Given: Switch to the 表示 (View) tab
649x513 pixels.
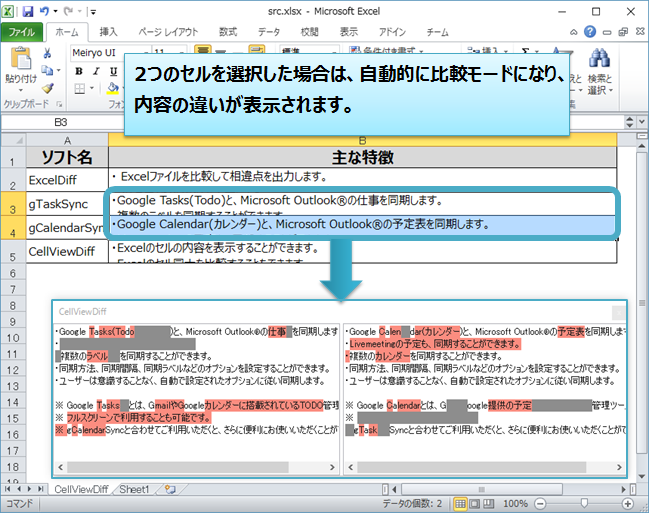Looking at the screenshot, I should [349, 32].
